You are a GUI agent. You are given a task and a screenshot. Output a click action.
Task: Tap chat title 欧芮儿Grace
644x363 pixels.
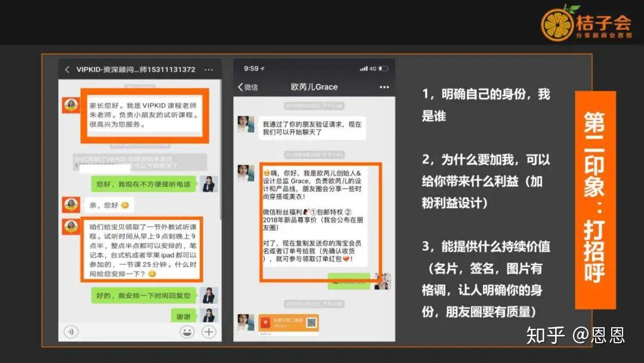[314, 87]
